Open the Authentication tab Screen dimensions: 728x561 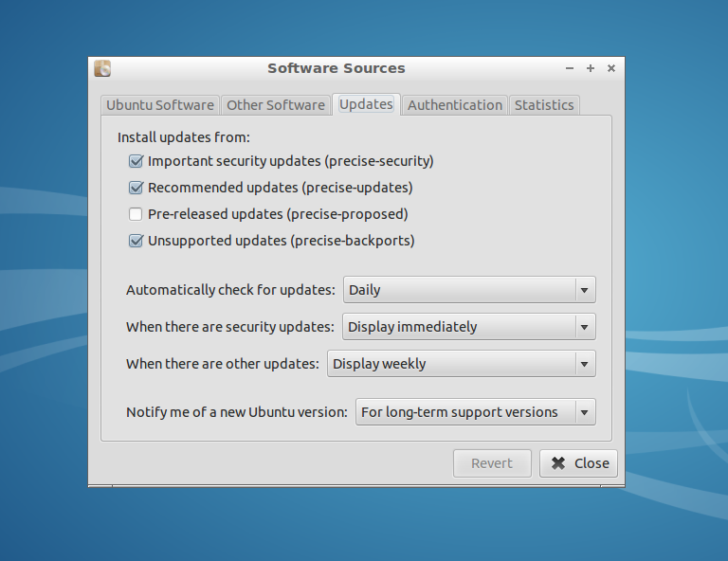tap(455, 105)
